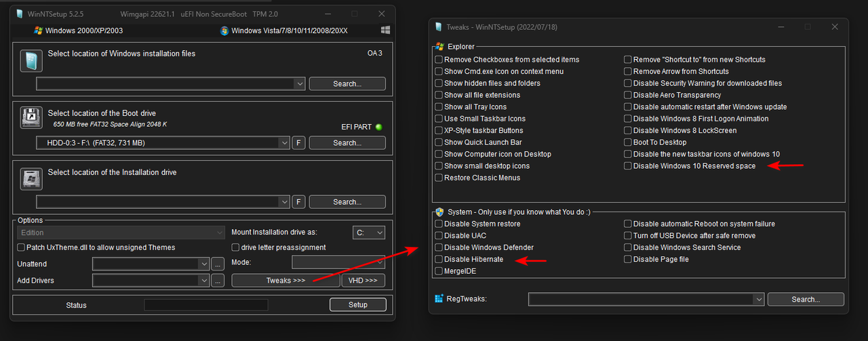Click the 650 MB free FAT32 info text
Viewport: 868px width, 341px height.
[x=110, y=125]
